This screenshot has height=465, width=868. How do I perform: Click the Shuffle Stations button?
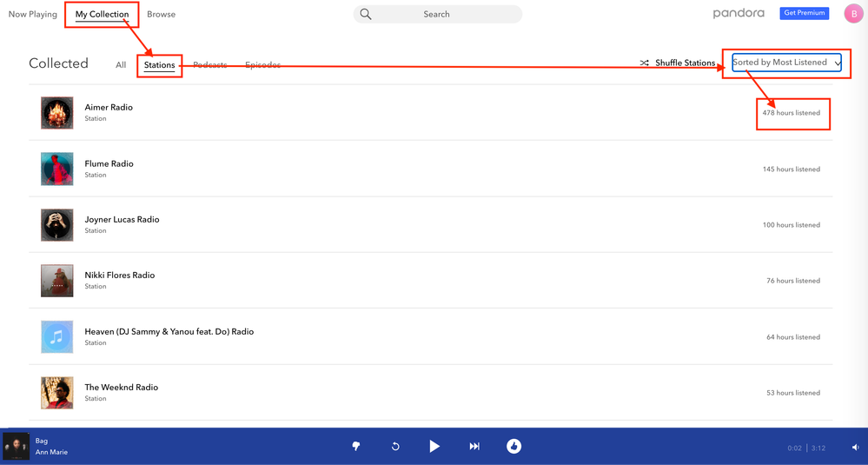(x=678, y=63)
